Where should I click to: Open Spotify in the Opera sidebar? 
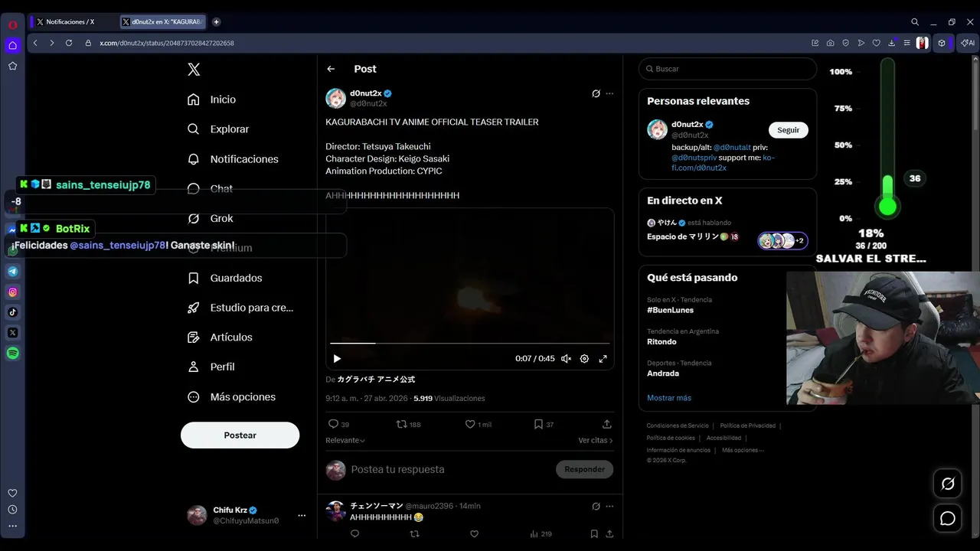click(13, 353)
